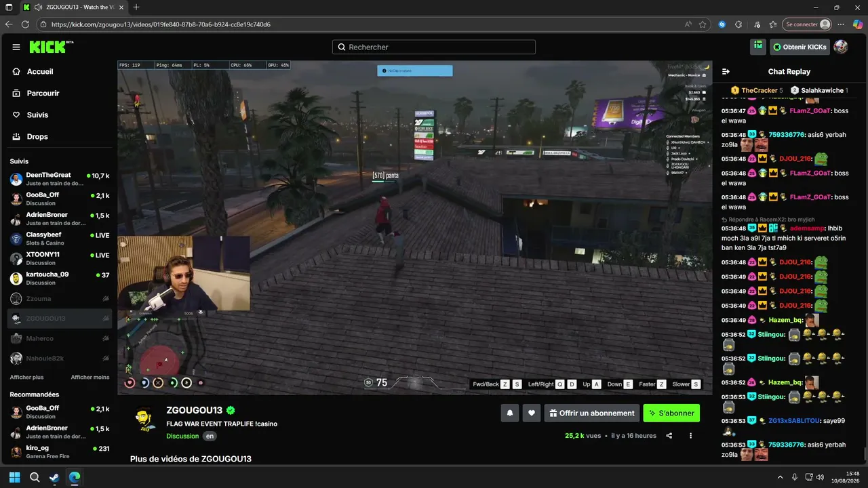Open the Windows Start menu
The height and width of the screenshot is (488, 868).
(14, 477)
